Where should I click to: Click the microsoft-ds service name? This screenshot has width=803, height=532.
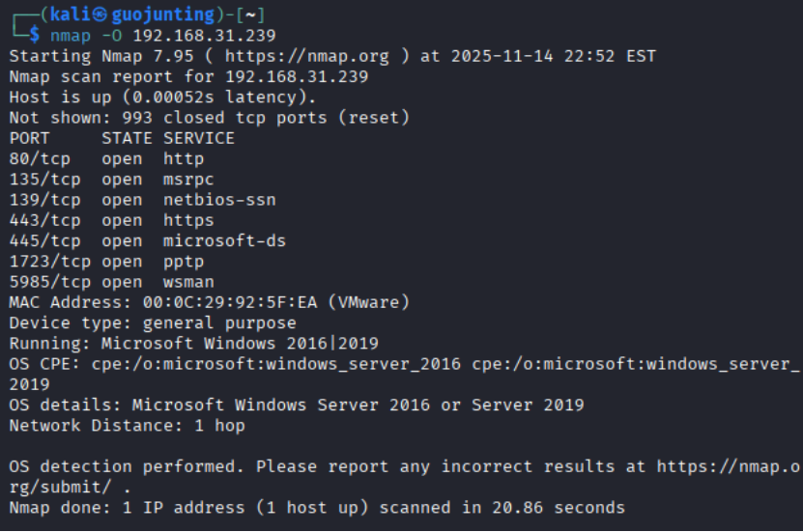[224, 240]
